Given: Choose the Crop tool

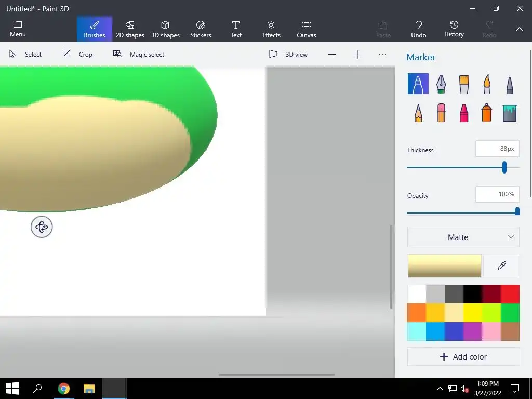Looking at the screenshot, I should tap(77, 54).
